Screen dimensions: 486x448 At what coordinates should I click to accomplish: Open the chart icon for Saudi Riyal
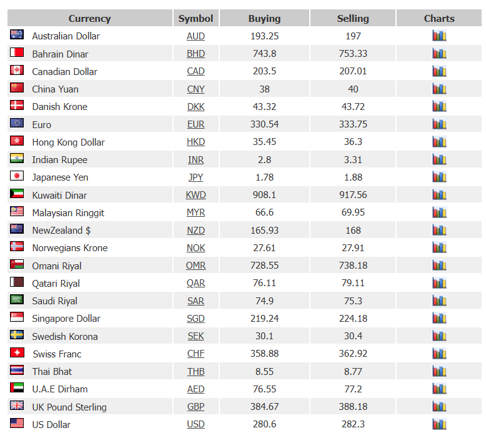tap(439, 301)
